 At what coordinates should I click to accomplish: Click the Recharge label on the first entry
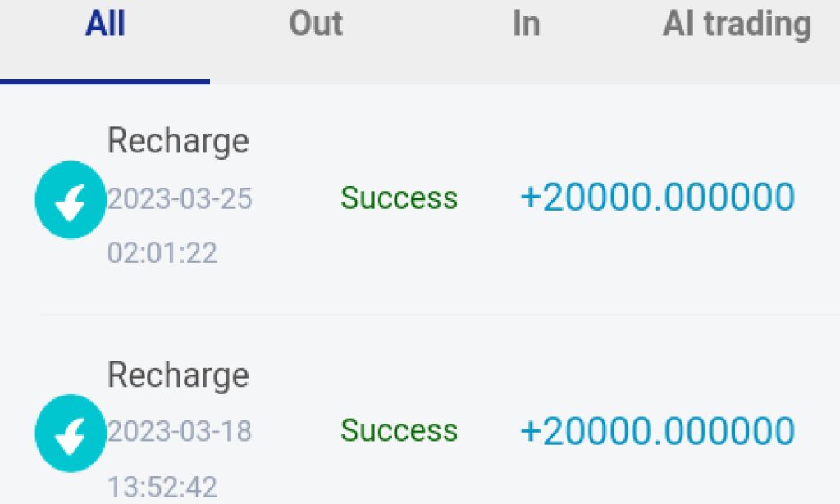177,140
